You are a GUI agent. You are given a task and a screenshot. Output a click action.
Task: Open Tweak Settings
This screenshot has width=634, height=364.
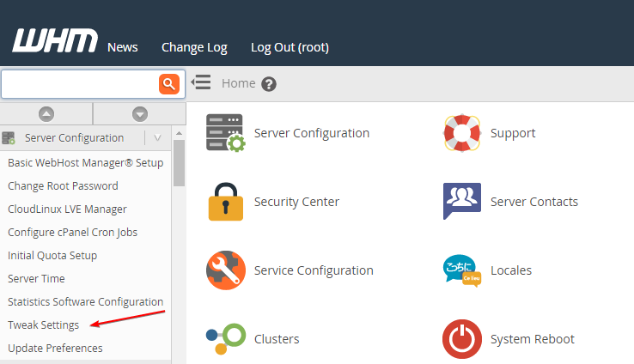(x=44, y=325)
